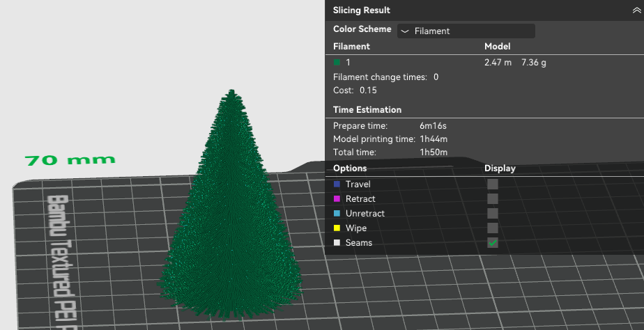Enable Unretract display checkbox

493,214
